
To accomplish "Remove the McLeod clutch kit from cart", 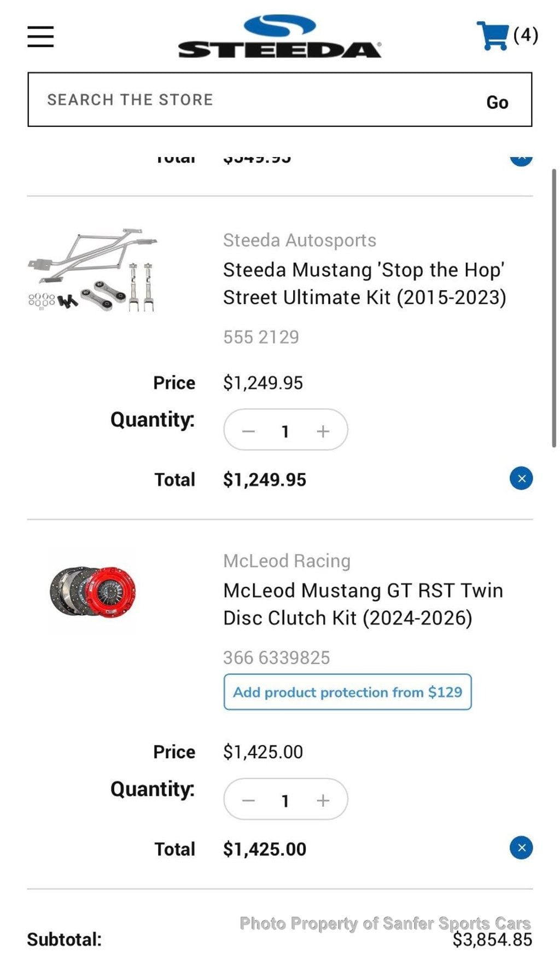I will (x=521, y=848).
